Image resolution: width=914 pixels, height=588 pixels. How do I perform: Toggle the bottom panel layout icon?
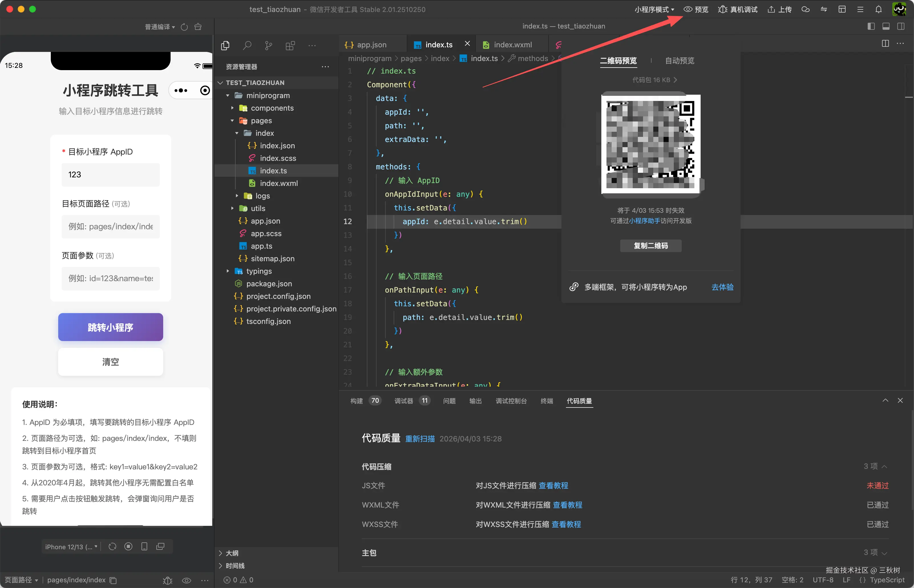(886, 26)
